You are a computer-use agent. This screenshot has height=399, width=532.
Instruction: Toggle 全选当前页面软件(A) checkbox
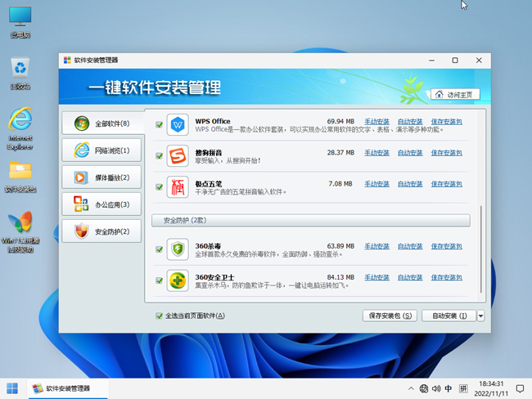[159, 316]
